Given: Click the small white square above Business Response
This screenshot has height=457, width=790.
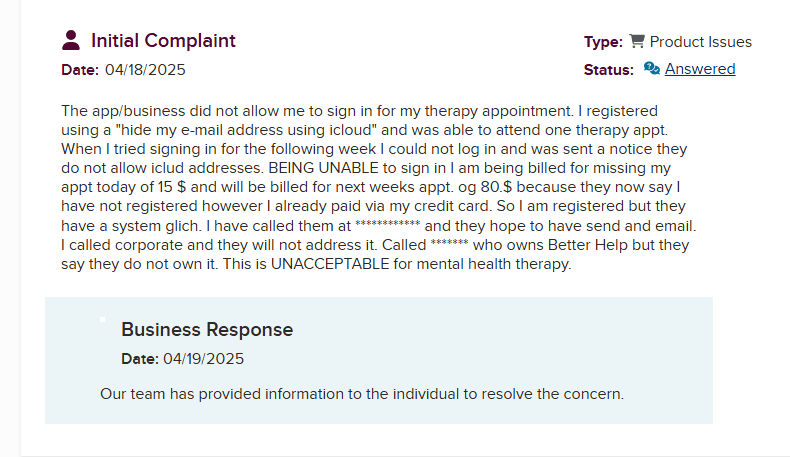Looking at the screenshot, I should tap(102, 320).
